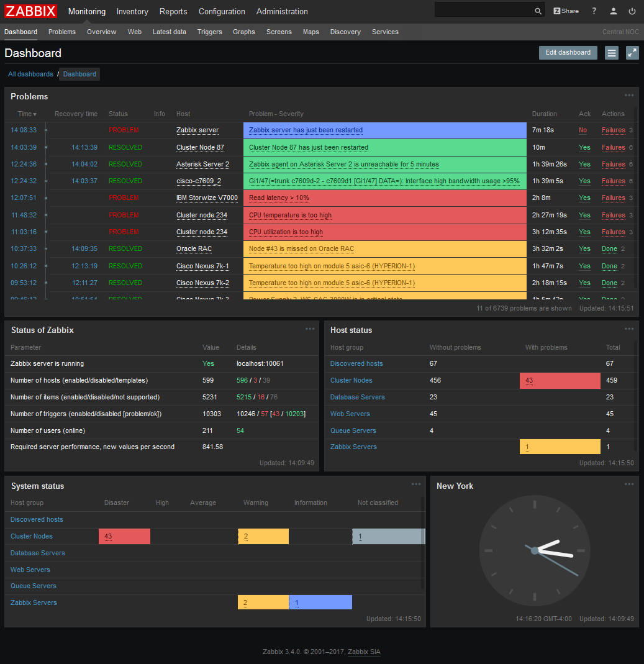Viewport: 644px width, 664px height.
Task: Switch to the Graphs tab
Action: point(243,32)
